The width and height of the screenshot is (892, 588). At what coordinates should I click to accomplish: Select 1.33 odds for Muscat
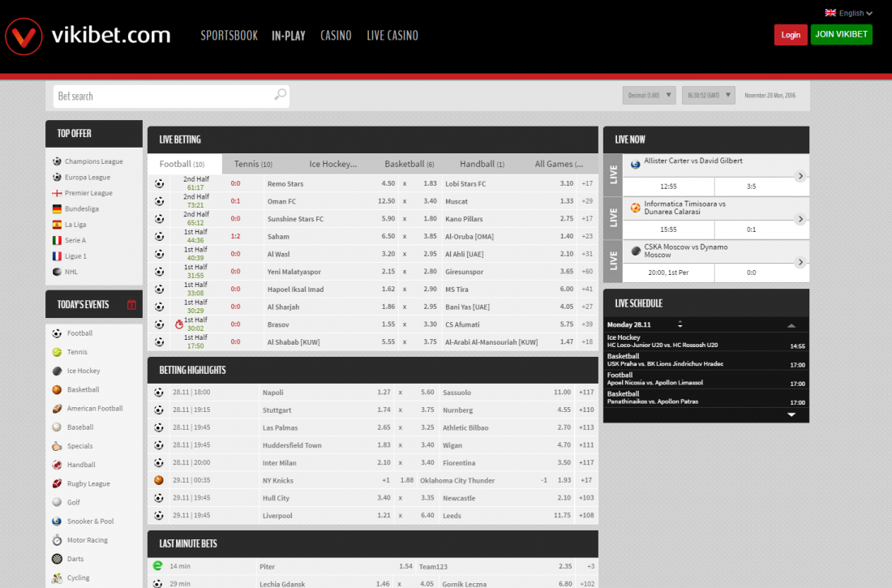coord(567,201)
